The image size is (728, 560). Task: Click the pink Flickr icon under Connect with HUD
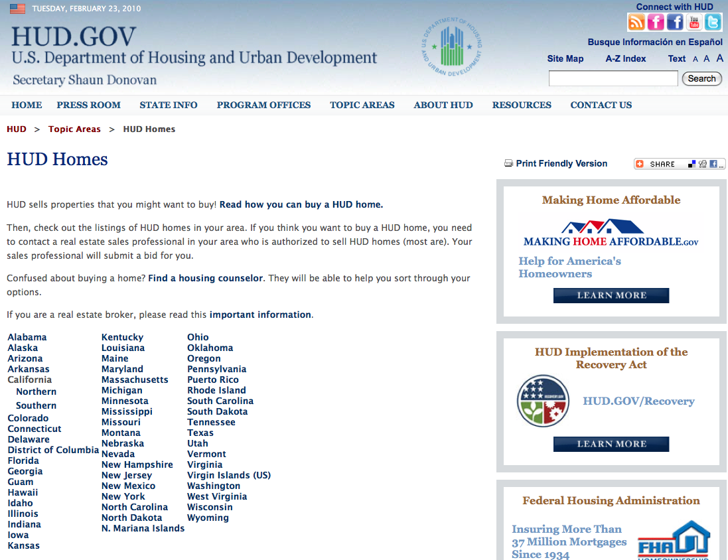[655, 22]
